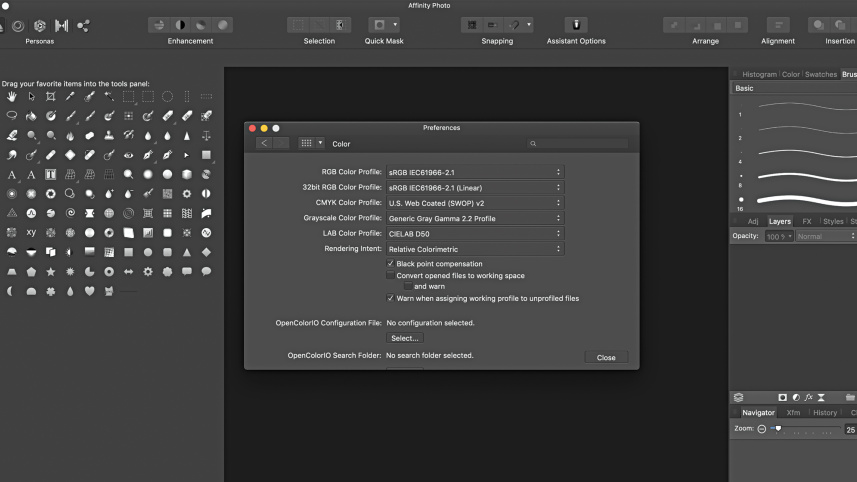Select the 'xy' tool icon
This screenshot has height=482, width=857.
coord(31,233)
